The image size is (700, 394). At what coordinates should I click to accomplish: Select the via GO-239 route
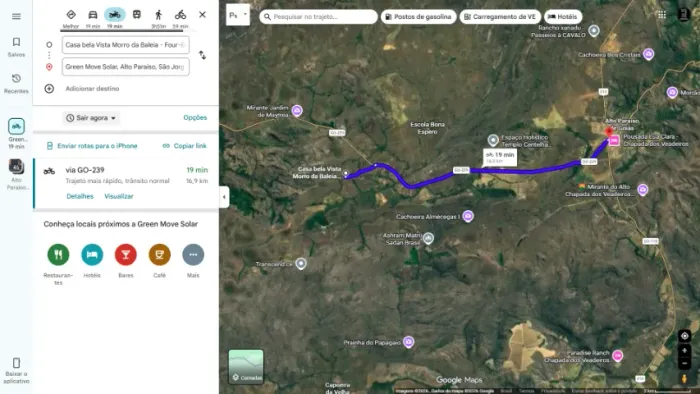[126, 183]
